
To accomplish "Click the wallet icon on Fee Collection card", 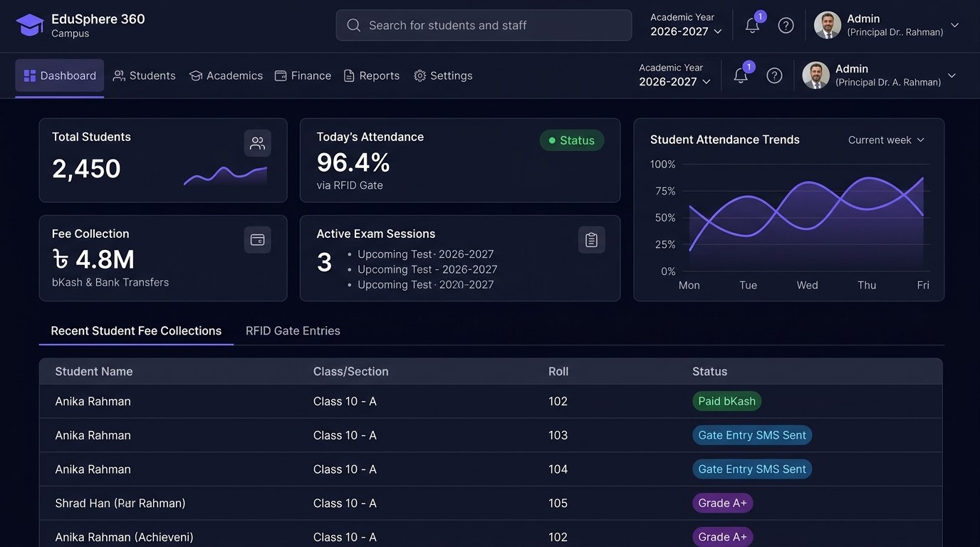I will pos(258,240).
